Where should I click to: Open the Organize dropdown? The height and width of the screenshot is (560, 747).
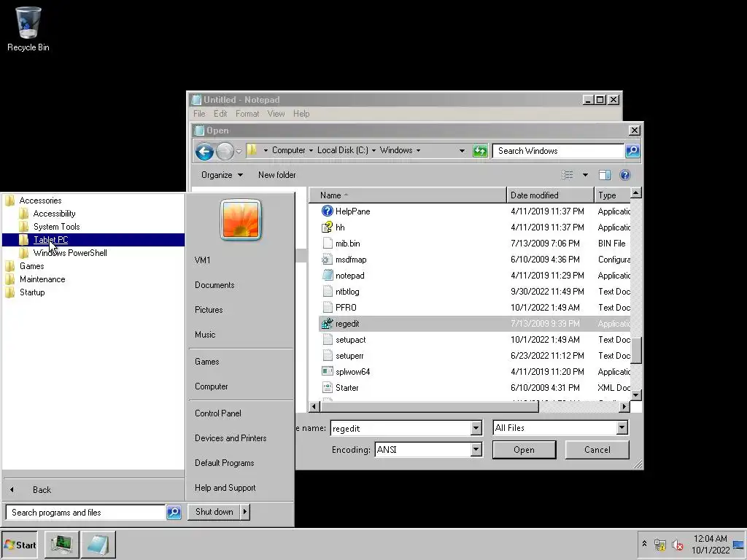222,175
